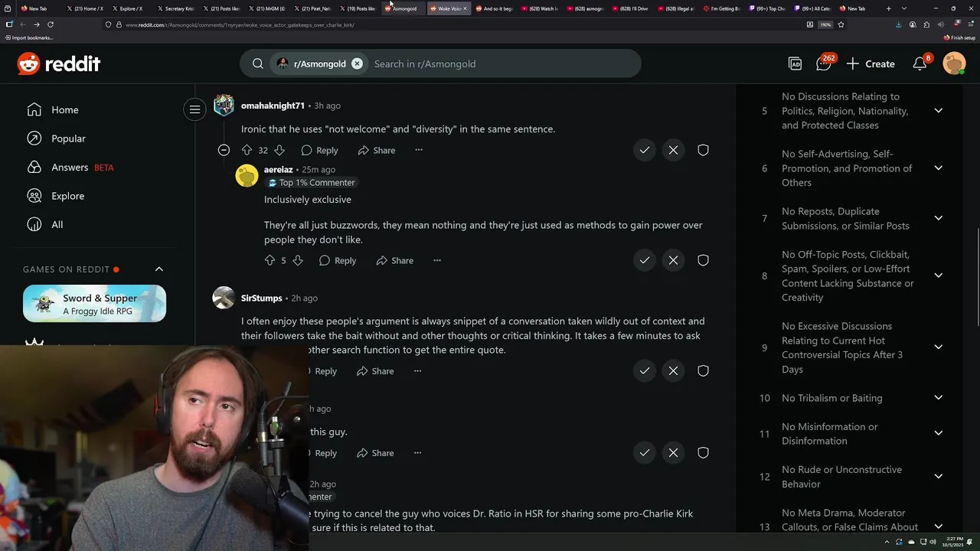
Task: Open the notifications bell icon
Action: [920, 64]
